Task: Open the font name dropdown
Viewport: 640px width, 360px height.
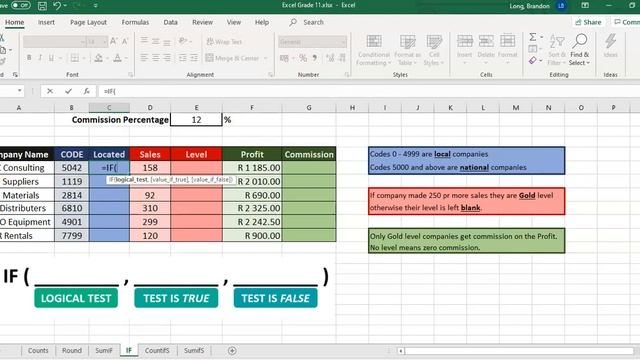Action: tap(82, 42)
